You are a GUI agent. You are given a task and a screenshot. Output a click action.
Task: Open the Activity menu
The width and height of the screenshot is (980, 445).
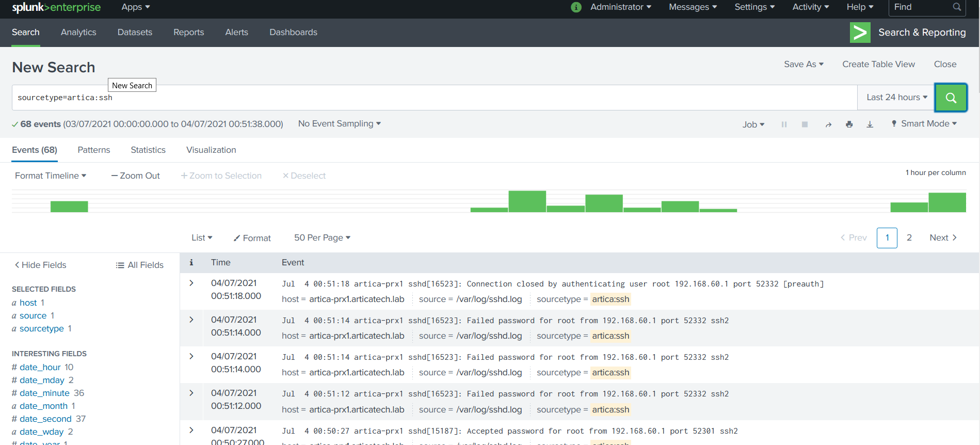tap(811, 7)
